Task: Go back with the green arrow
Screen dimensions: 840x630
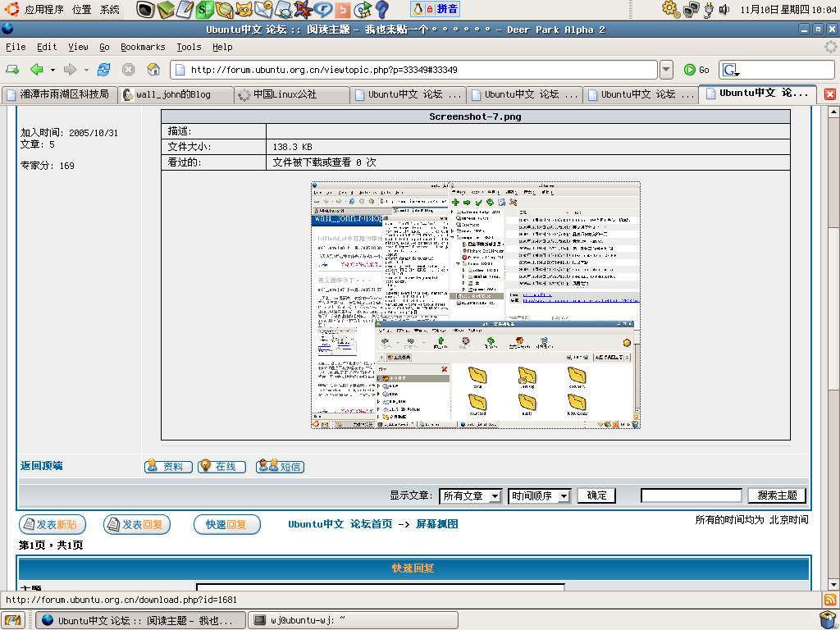Action: pos(36,70)
